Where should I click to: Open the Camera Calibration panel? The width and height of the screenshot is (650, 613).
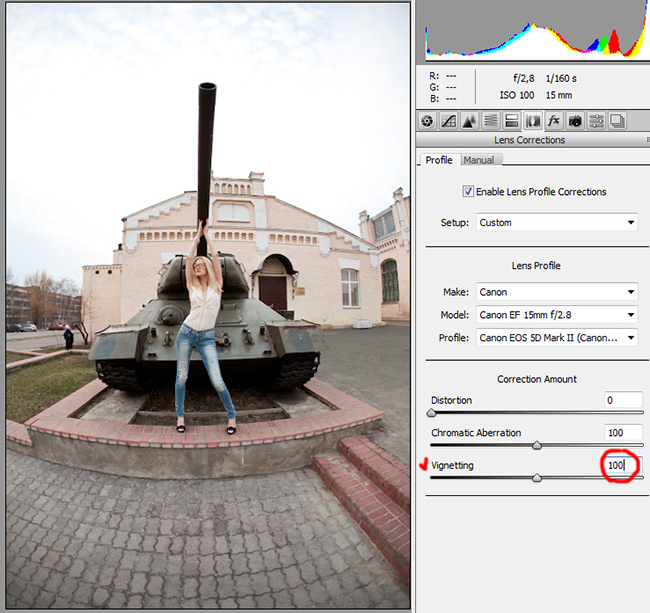pos(575,121)
